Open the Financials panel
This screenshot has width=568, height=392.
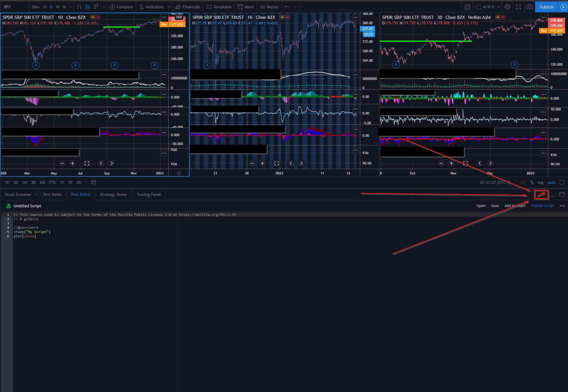click(x=188, y=7)
